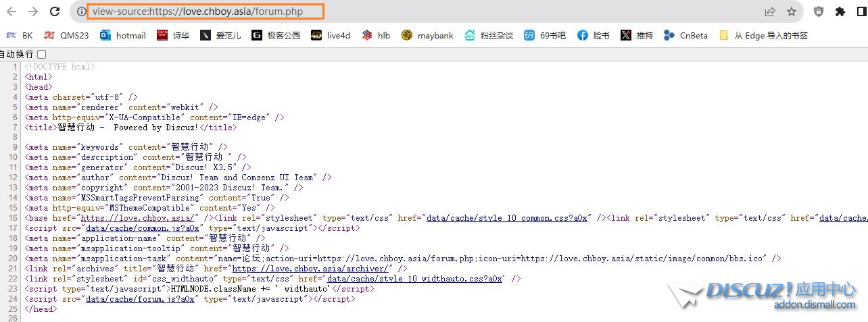Screen dimensions: 868x322
Task: Click the meta author Discuz! Team line
Action: (178, 178)
